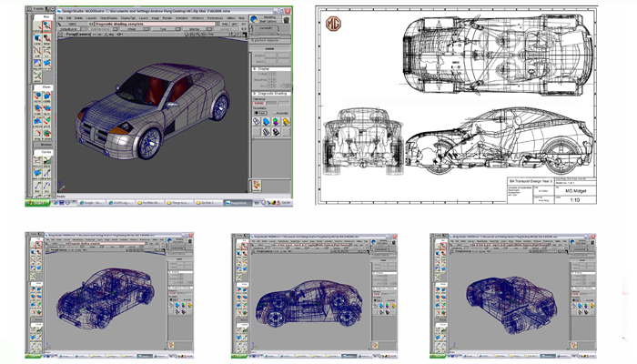Select the second tool in the Curves palette

click(x=46, y=161)
